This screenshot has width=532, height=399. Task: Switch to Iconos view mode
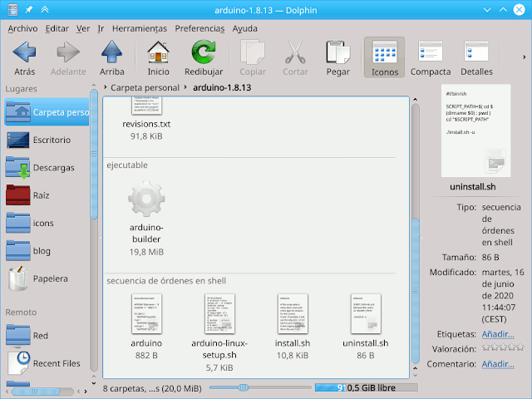click(384, 57)
